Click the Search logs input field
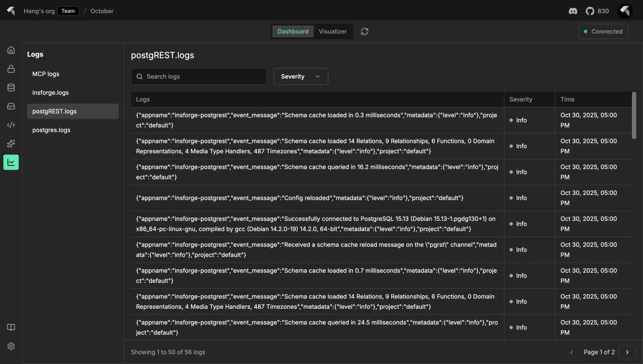This screenshot has width=643, height=364. 199,76
